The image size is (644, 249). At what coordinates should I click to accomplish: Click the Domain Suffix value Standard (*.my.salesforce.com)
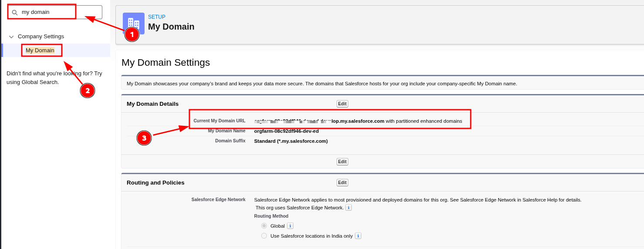291,141
